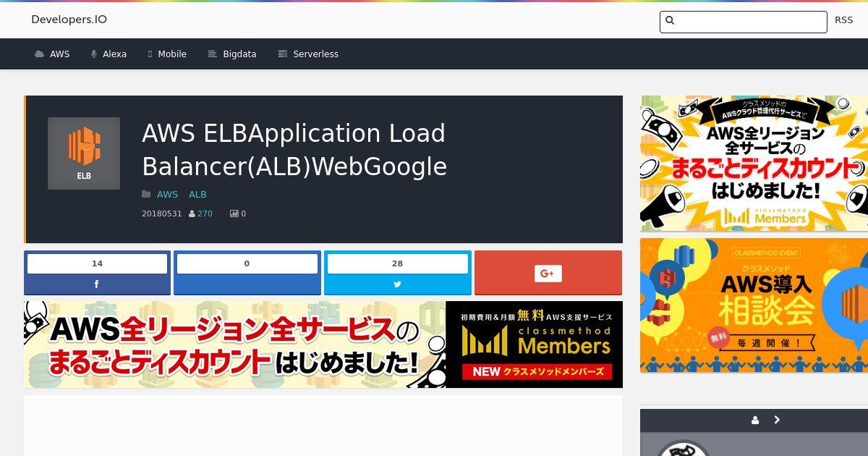The image size is (868, 456).
Task: Click the author person icon in sidebar tab
Action: (755, 420)
